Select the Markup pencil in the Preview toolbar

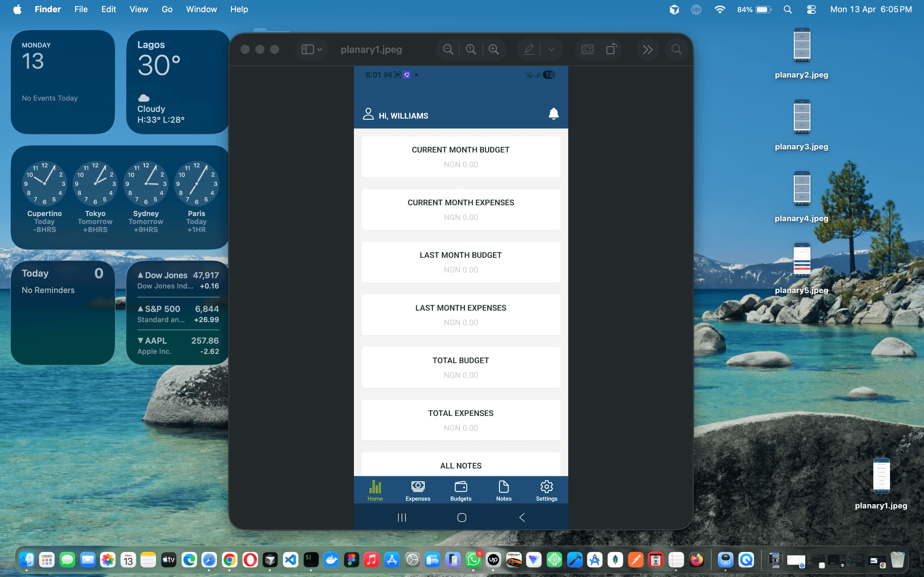529,49
